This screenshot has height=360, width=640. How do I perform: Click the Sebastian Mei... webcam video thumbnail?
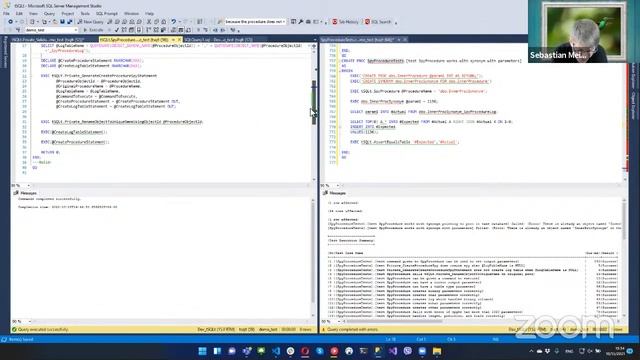click(584, 31)
